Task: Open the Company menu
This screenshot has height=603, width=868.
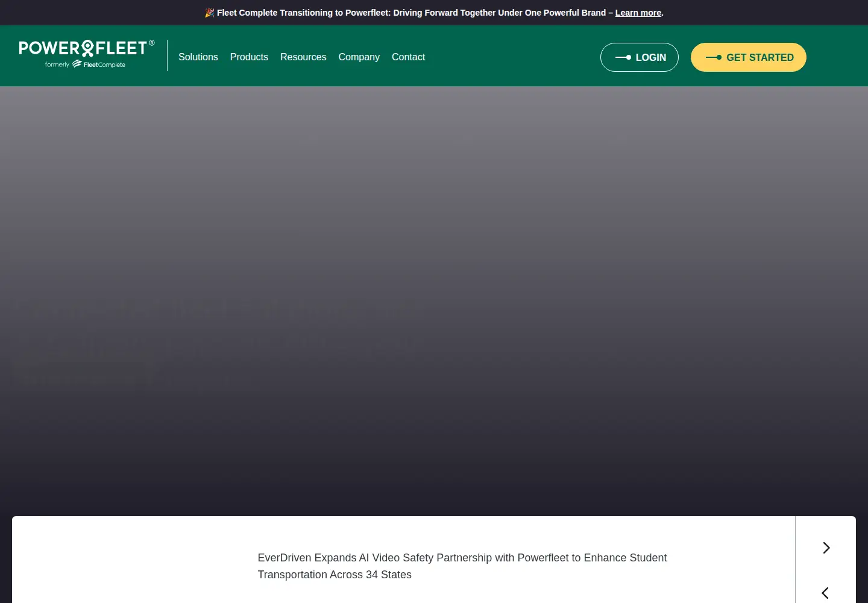Action: 359,57
